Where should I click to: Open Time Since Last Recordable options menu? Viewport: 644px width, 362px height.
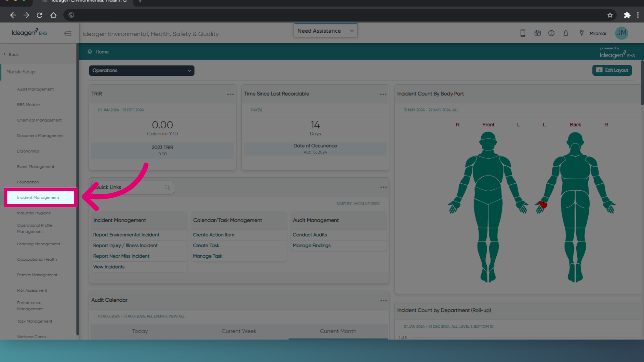(383, 95)
